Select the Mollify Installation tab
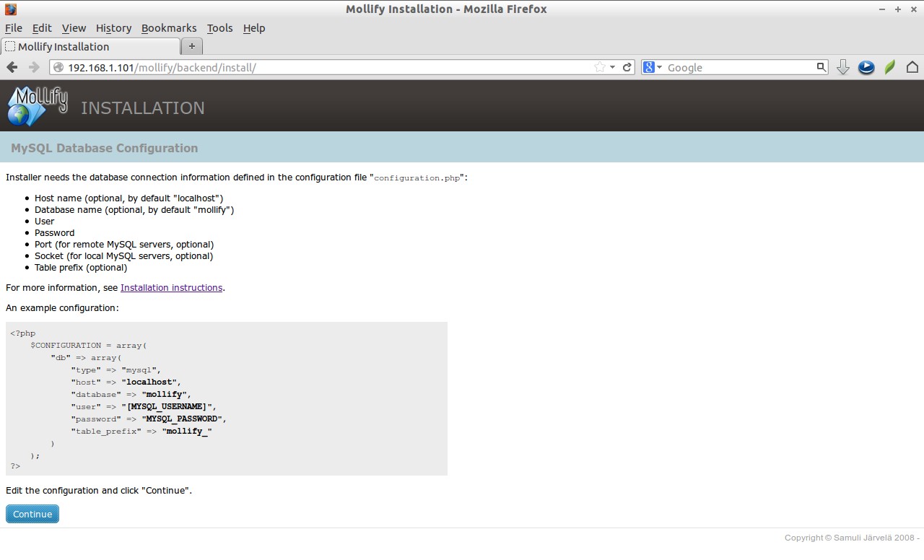This screenshot has height=560, width=924. coord(90,46)
